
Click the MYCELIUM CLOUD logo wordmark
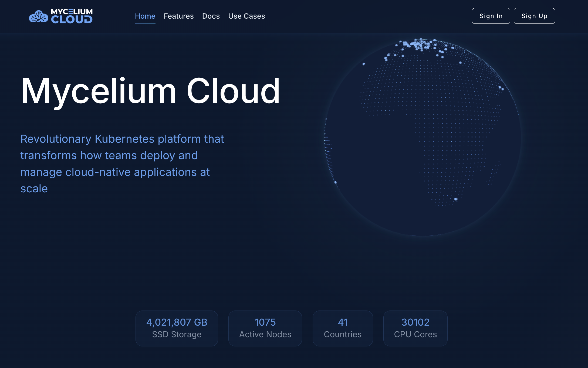pyautogui.click(x=72, y=16)
